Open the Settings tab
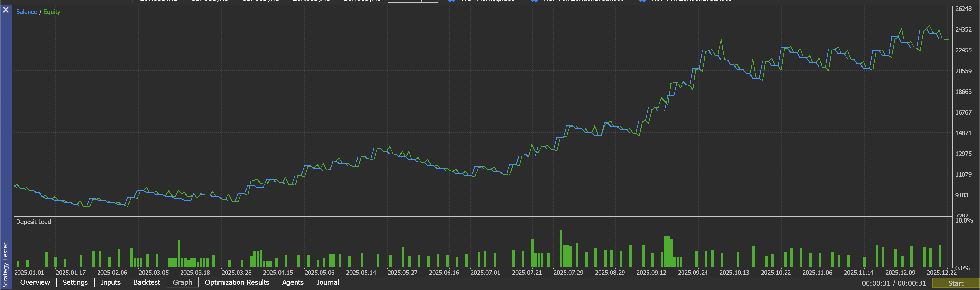This screenshot has width=980, height=290. [75, 283]
